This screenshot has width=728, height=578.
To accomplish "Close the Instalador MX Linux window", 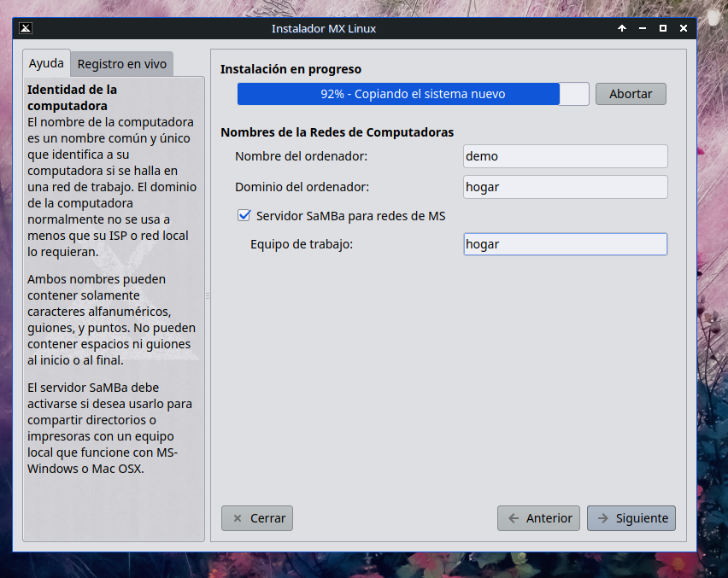I will point(684,28).
